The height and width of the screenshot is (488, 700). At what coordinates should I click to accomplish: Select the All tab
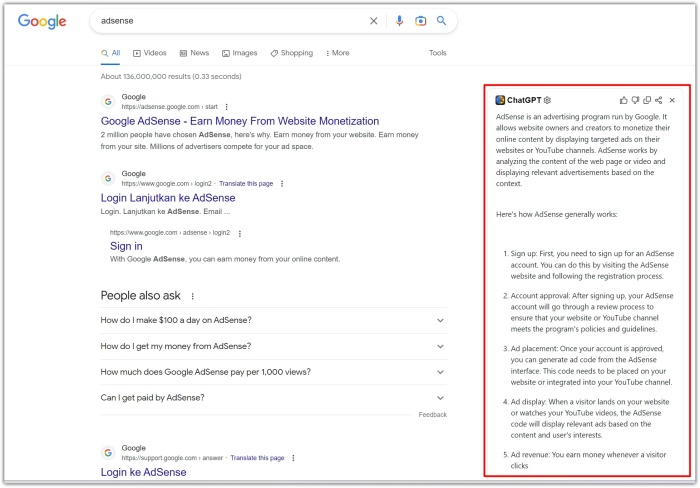(x=111, y=53)
